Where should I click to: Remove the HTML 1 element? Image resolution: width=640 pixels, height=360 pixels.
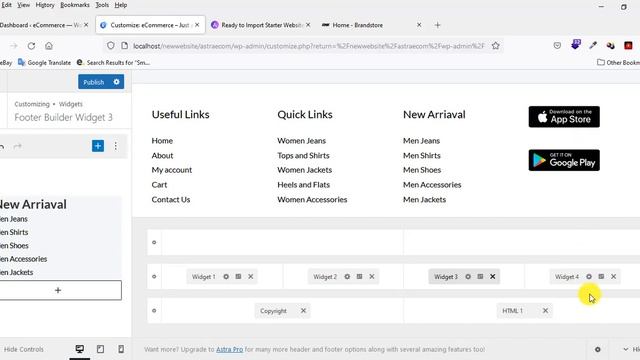(x=545, y=311)
